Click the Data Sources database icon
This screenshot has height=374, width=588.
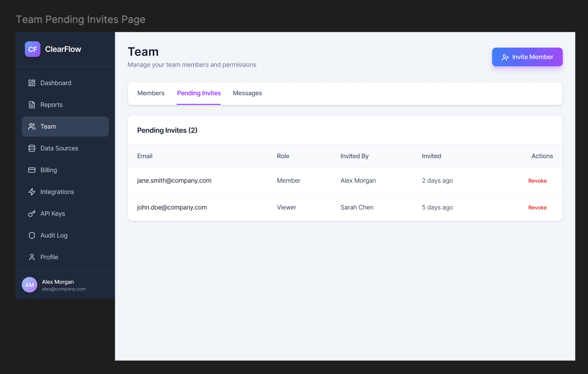pyautogui.click(x=32, y=148)
